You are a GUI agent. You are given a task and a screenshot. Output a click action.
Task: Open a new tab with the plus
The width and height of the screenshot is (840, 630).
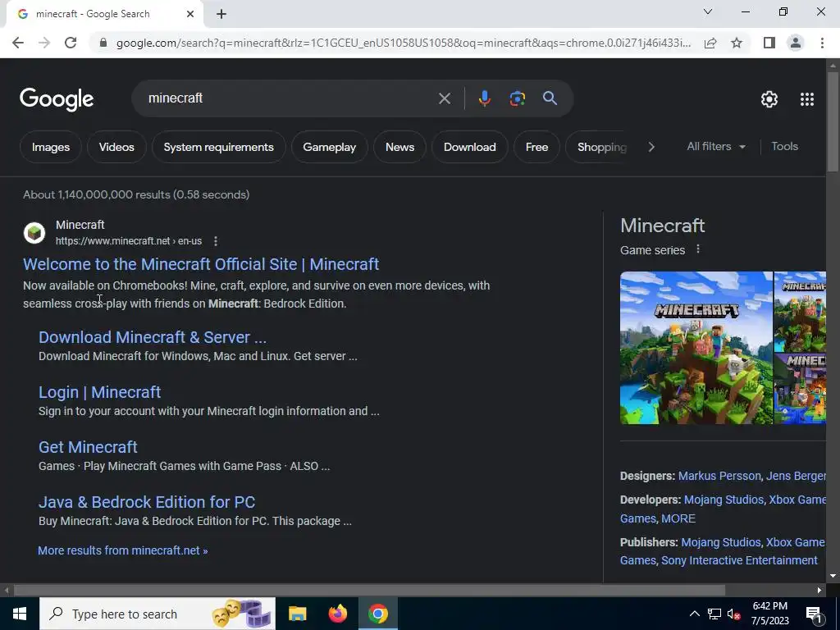[x=221, y=15]
